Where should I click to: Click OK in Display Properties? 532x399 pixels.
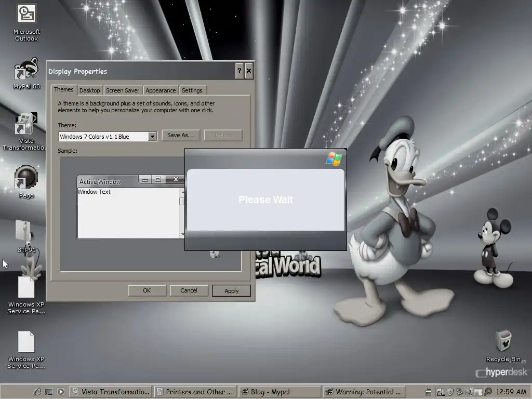click(x=147, y=290)
